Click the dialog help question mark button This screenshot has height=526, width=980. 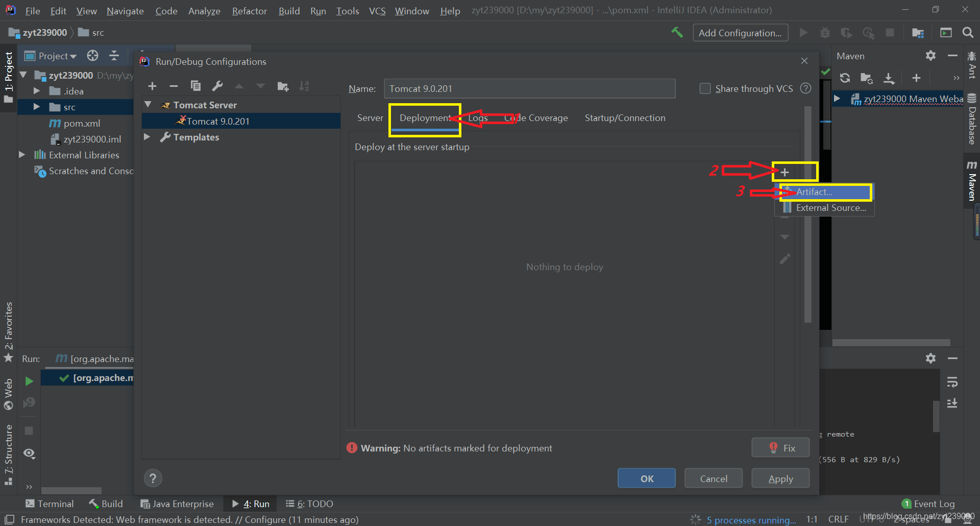tap(153, 479)
